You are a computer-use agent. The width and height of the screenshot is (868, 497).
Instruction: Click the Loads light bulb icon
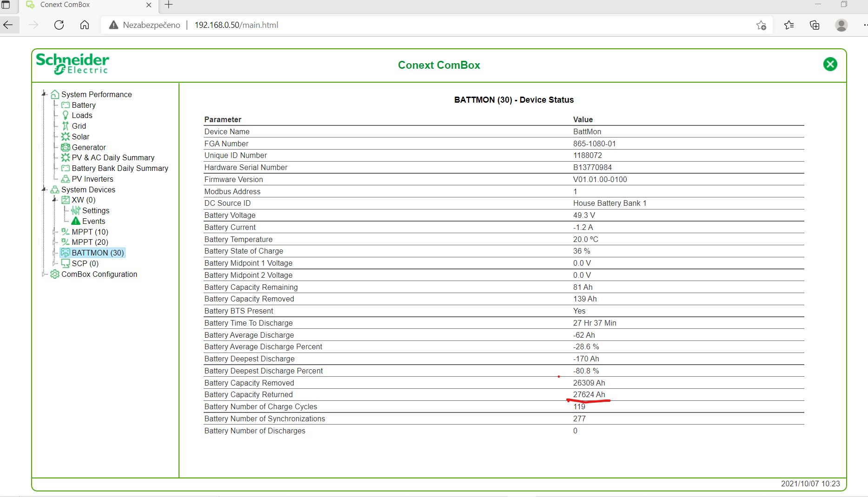tap(66, 115)
